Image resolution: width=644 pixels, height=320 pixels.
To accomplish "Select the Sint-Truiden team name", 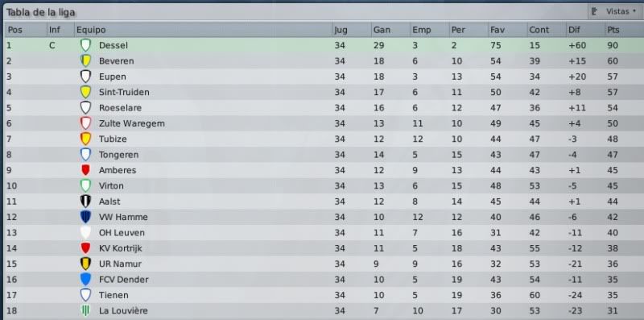I will click(x=124, y=92).
